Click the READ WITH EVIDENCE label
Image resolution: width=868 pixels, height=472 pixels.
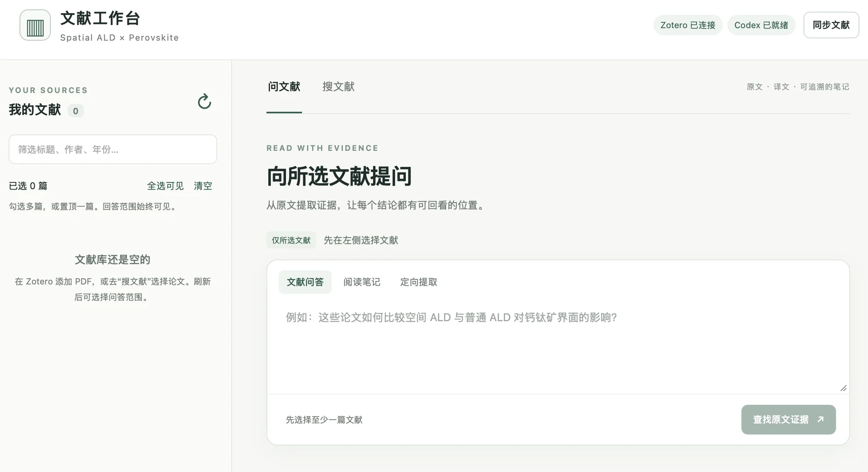322,148
